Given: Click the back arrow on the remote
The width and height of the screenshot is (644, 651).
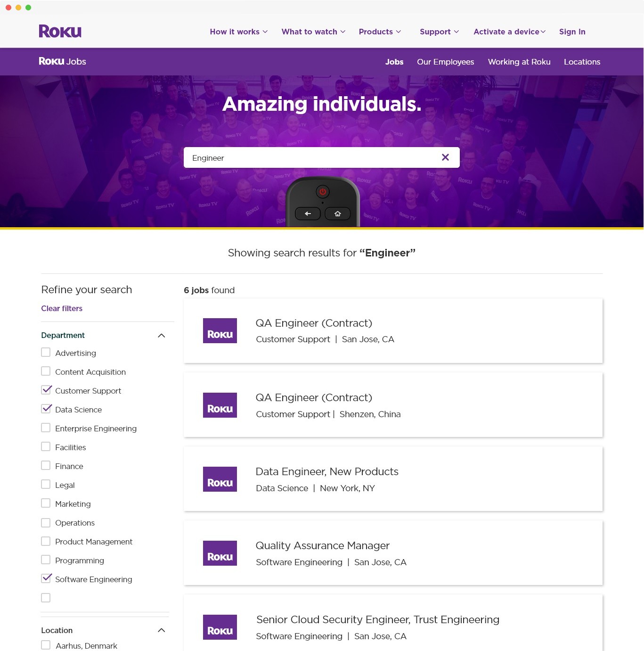Looking at the screenshot, I should (308, 214).
